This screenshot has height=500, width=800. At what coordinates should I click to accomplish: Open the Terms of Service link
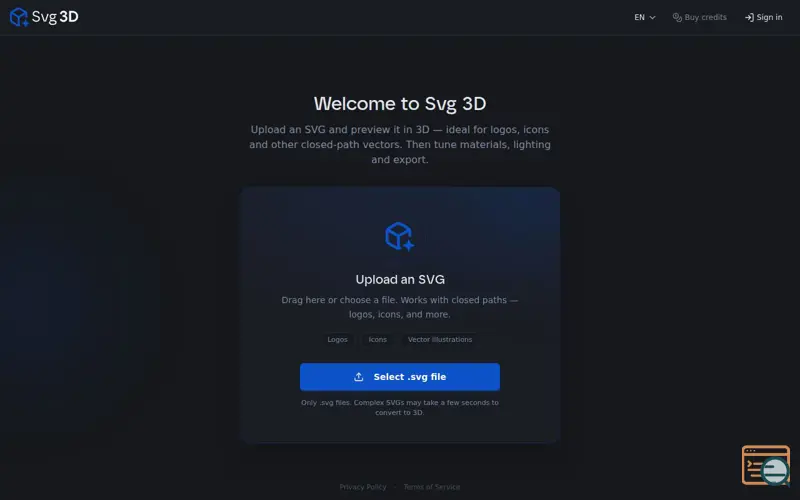tap(432, 487)
